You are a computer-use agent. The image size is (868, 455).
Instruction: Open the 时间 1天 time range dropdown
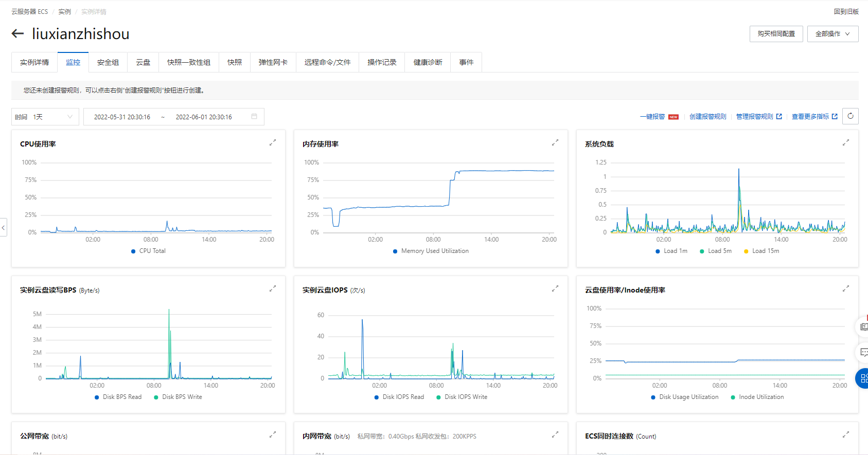click(45, 117)
